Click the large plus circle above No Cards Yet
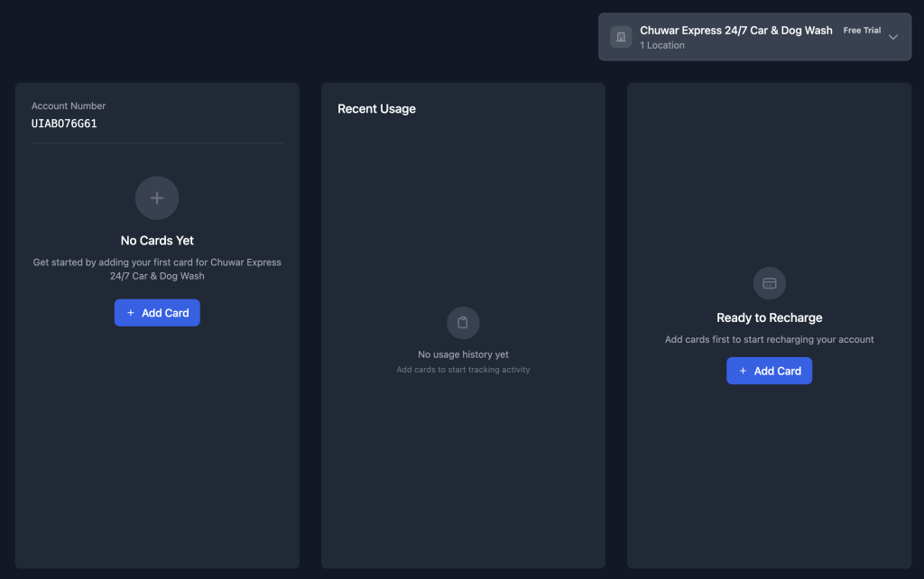The height and width of the screenshot is (579, 924). tap(157, 198)
